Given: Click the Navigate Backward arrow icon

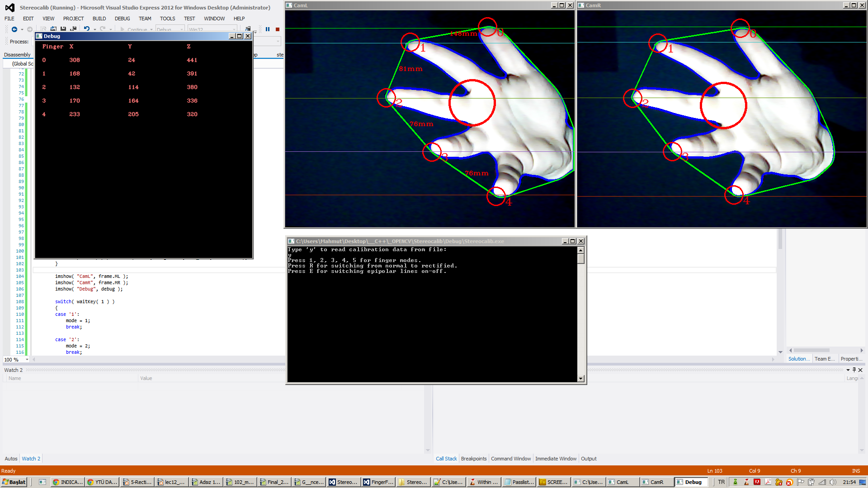Looking at the screenshot, I should [14, 29].
